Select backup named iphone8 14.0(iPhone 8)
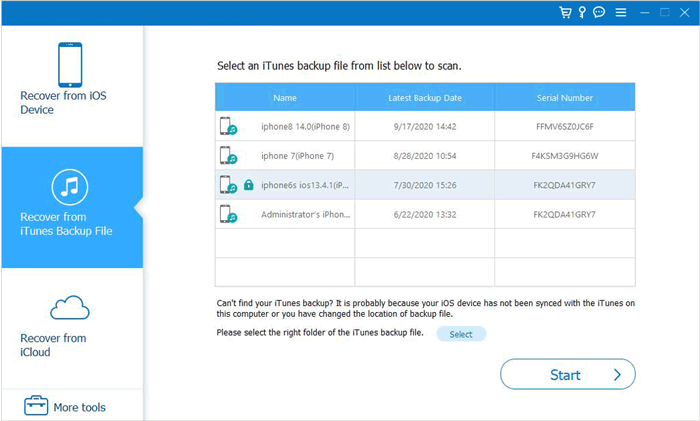The height and width of the screenshot is (421, 700). [x=305, y=126]
